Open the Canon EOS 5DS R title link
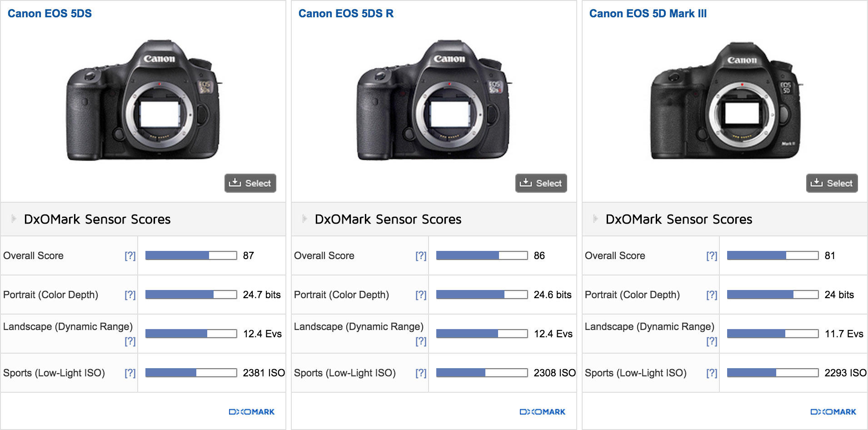Screen dimensions: 868x430 (346, 14)
